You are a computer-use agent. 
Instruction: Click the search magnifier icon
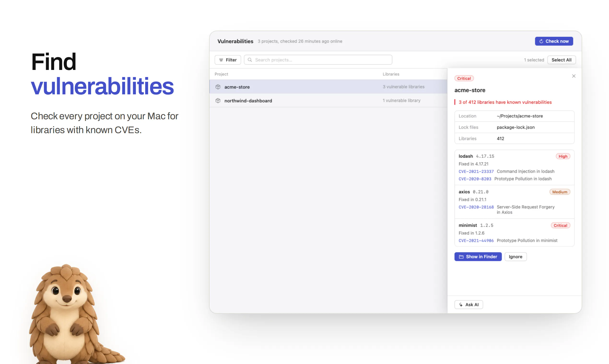tap(250, 60)
